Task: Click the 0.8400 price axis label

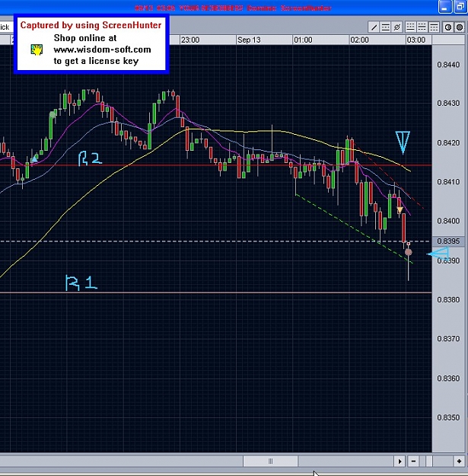Action: pyautogui.click(x=448, y=221)
